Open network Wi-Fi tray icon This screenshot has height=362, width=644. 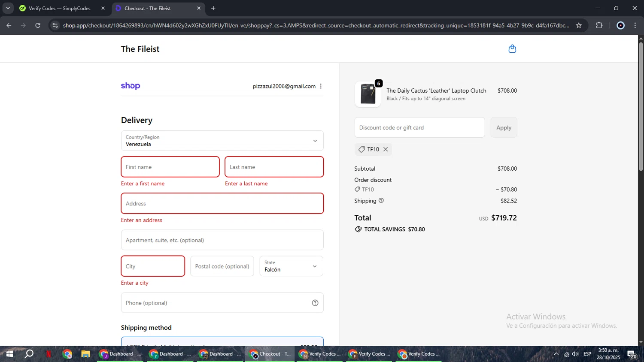(x=566, y=354)
